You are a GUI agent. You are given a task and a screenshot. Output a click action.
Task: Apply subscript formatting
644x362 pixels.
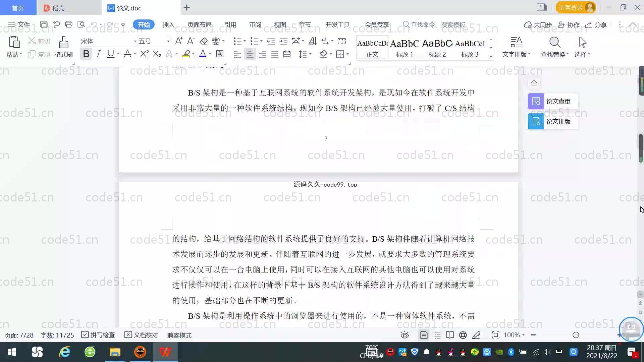[x=157, y=54]
